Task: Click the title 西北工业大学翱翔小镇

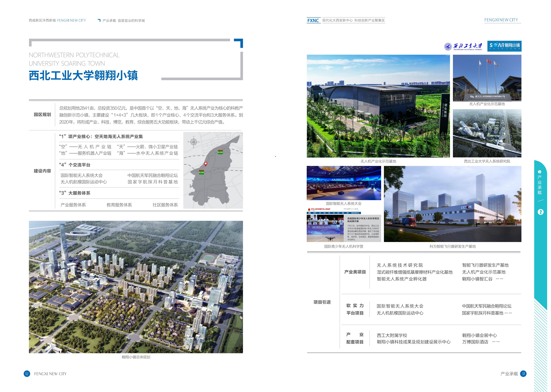Action: coord(83,75)
